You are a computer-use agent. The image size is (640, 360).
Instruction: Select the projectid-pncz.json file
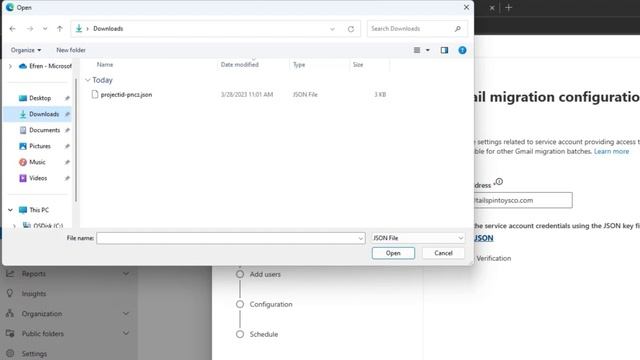[x=126, y=94]
